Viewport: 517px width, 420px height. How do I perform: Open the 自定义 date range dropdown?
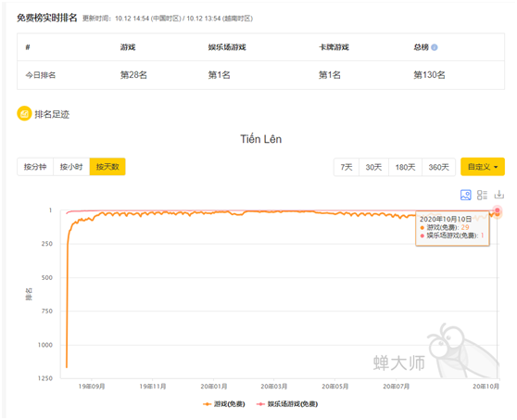(x=483, y=167)
